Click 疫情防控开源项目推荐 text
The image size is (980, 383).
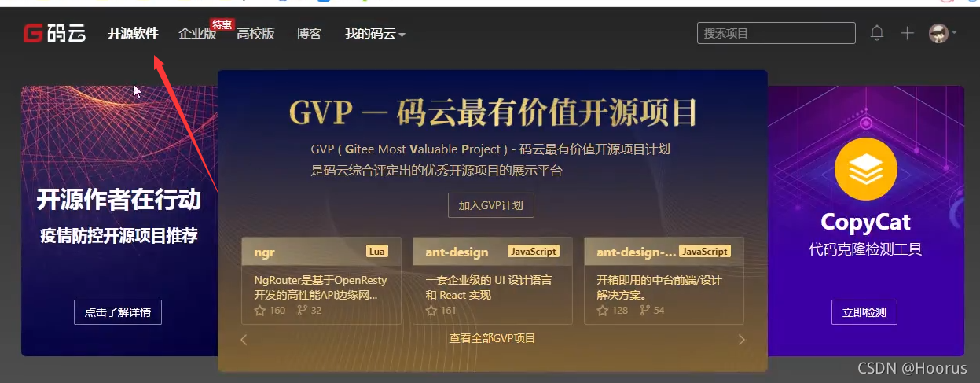119,235
